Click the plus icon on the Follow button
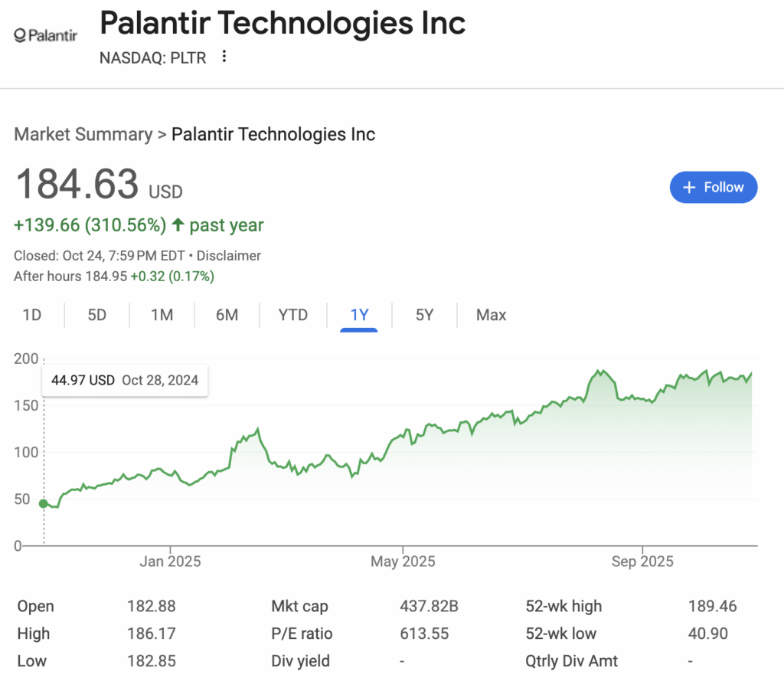The image size is (784, 691). tap(688, 187)
